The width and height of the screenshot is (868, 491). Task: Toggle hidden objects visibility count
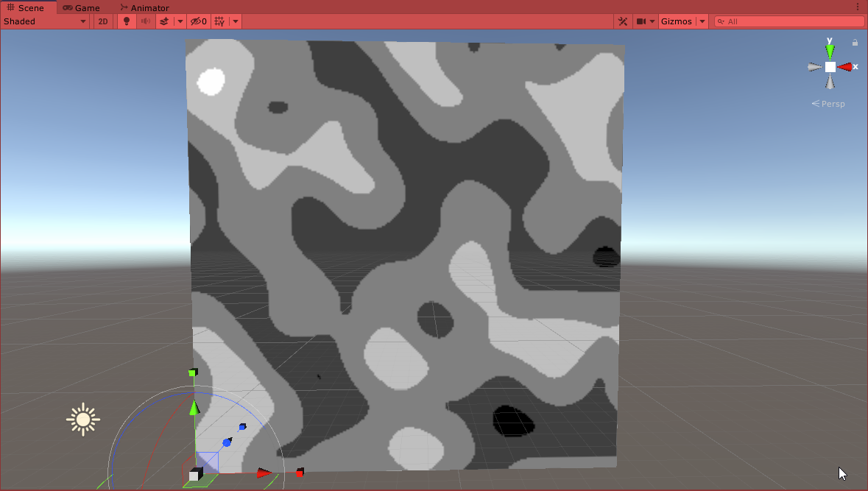click(x=199, y=21)
